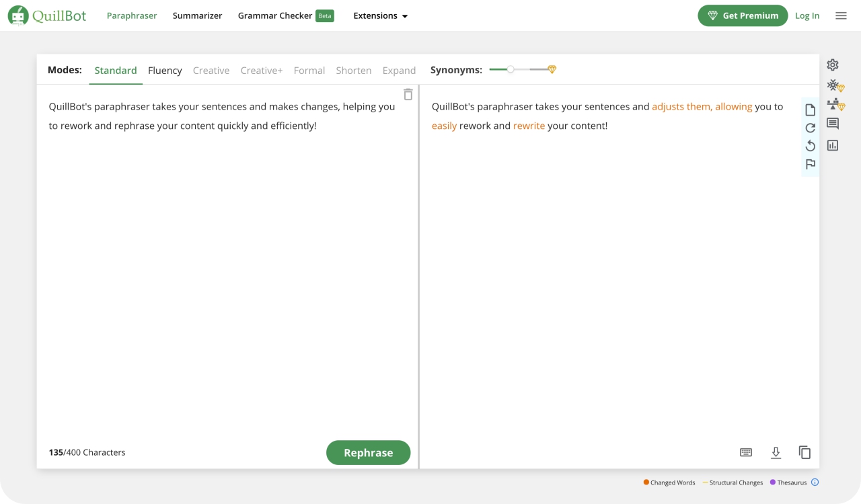The width and height of the screenshot is (861, 504).
Task: Click the blank page icon in output panel
Action: coord(811,110)
